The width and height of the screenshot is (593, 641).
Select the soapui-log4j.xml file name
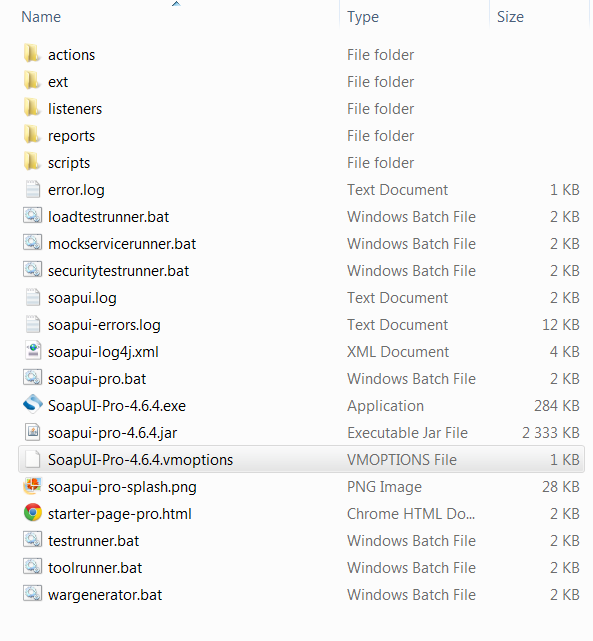[103, 352]
